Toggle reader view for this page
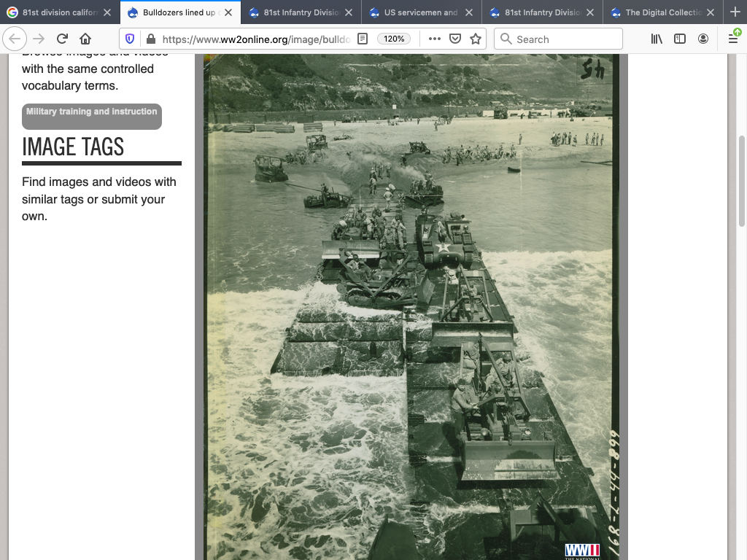 363,39
